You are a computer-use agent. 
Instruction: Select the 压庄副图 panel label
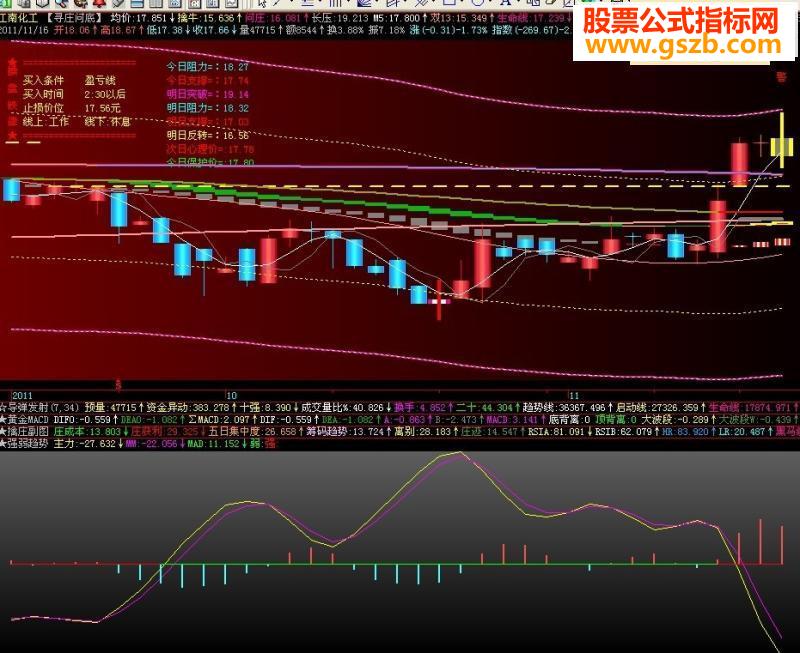pyautogui.click(x=28, y=432)
